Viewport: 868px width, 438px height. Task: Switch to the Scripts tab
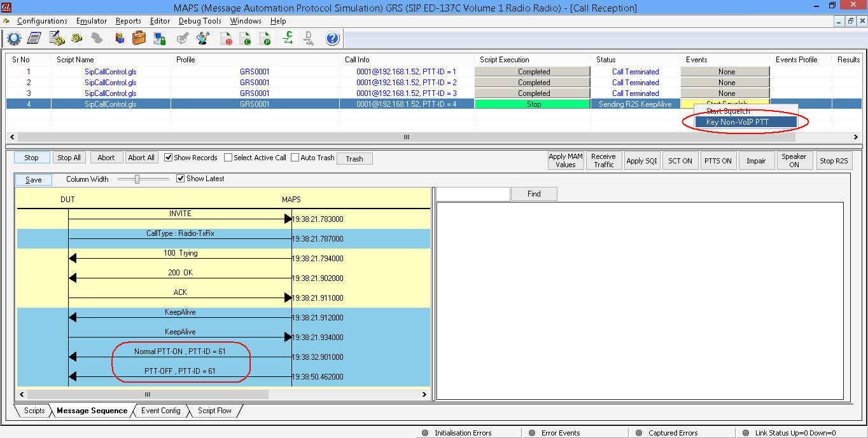click(x=34, y=411)
